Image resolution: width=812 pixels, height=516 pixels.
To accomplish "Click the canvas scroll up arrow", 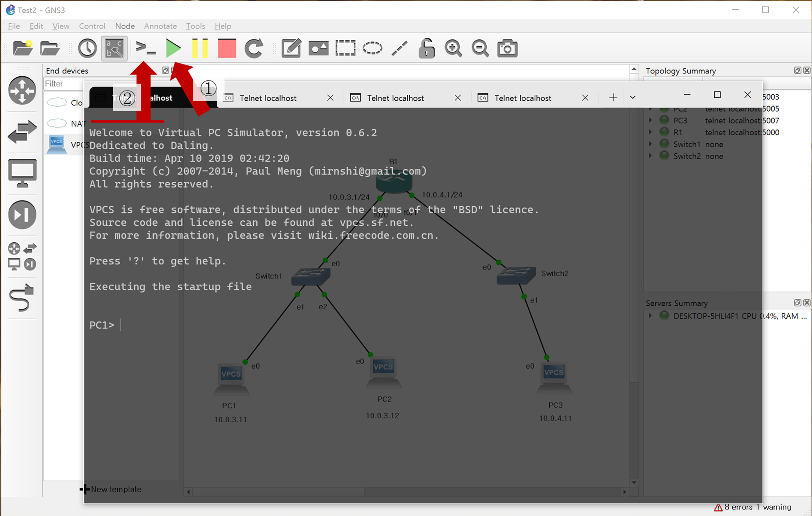I will [634, 69].
